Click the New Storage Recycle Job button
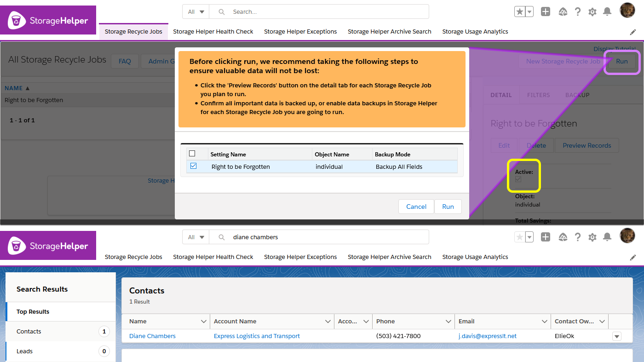The image size is (644, 362). pos(563,61)
